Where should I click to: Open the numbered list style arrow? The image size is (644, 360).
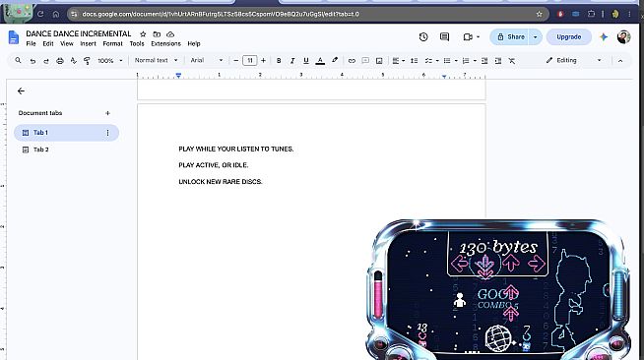point(475,61)
